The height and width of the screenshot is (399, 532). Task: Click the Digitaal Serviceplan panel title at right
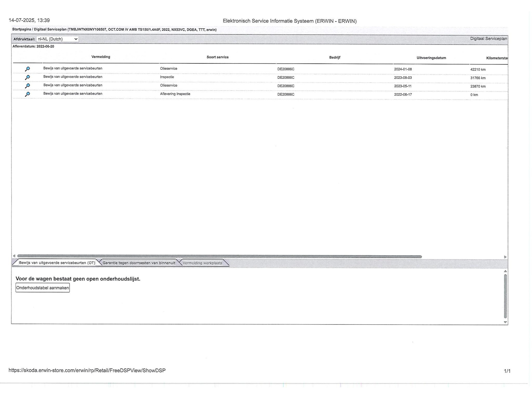pos(488,39)
